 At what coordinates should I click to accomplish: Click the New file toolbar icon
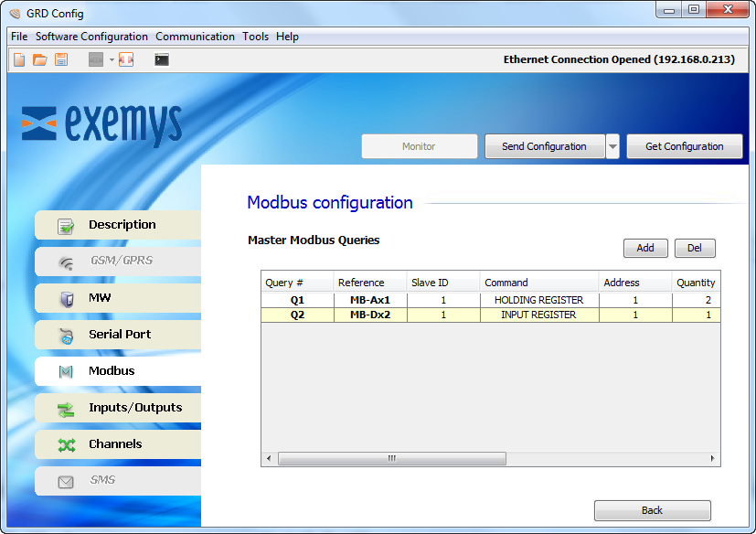[x=19, y=59]
